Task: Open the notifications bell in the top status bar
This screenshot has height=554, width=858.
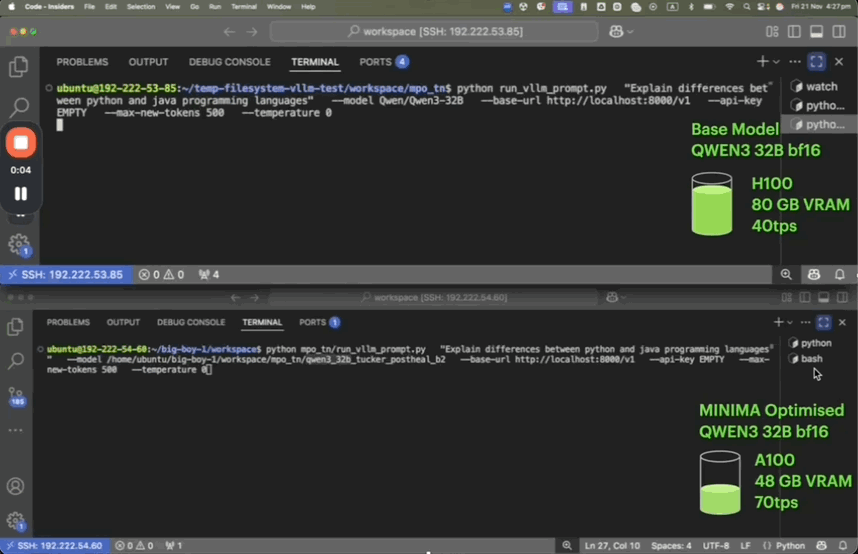Action: coord(839,274)
